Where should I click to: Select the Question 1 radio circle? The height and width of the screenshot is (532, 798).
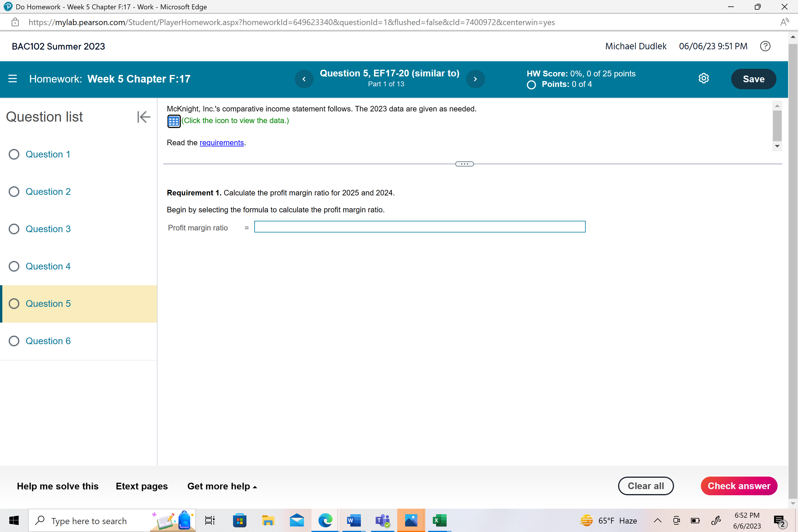pos(14,154)
